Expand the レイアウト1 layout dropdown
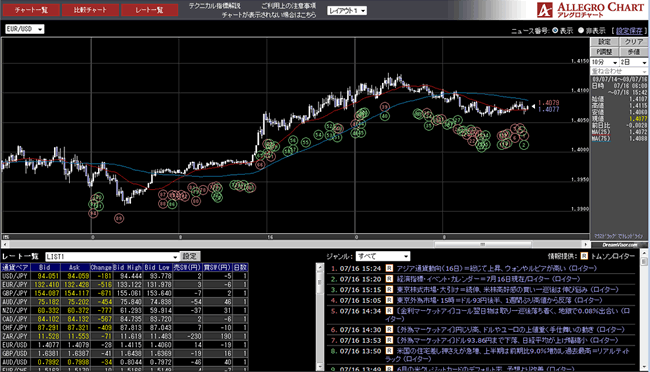650x372 pixels. [x=347, y=11]
